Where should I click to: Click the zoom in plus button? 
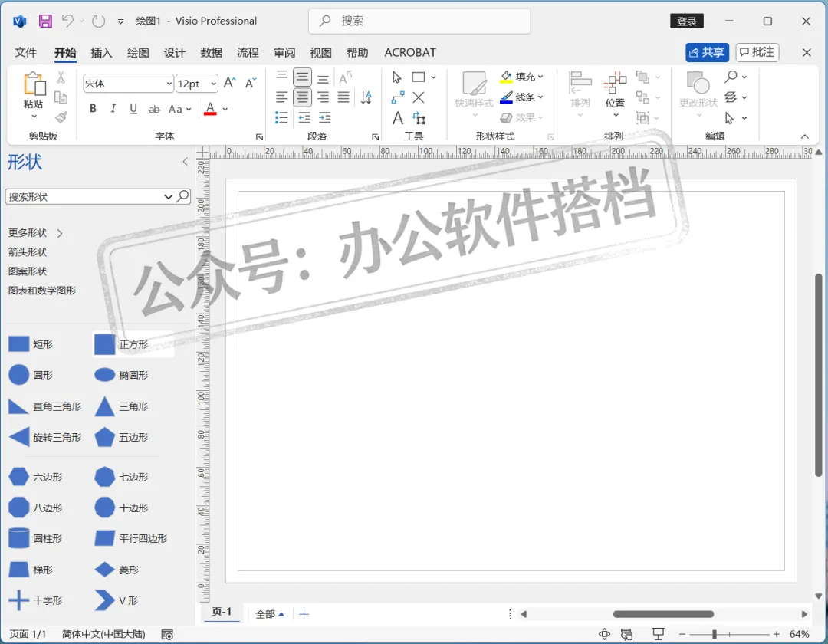776,634
